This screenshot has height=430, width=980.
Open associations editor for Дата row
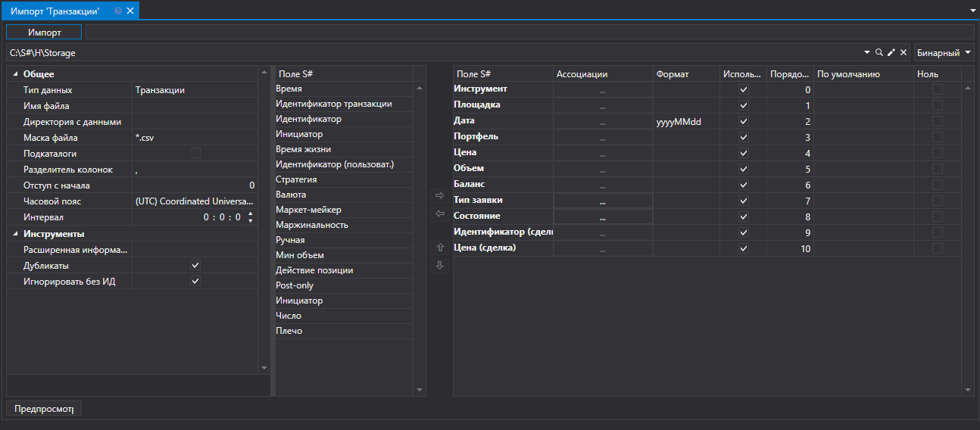603,121
